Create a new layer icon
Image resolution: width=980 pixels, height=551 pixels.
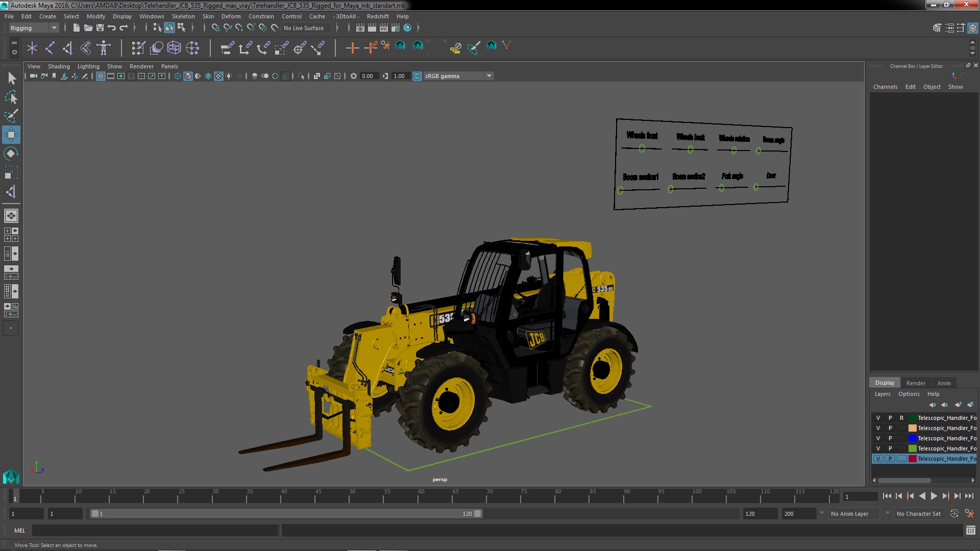click(x=958, y=405)
